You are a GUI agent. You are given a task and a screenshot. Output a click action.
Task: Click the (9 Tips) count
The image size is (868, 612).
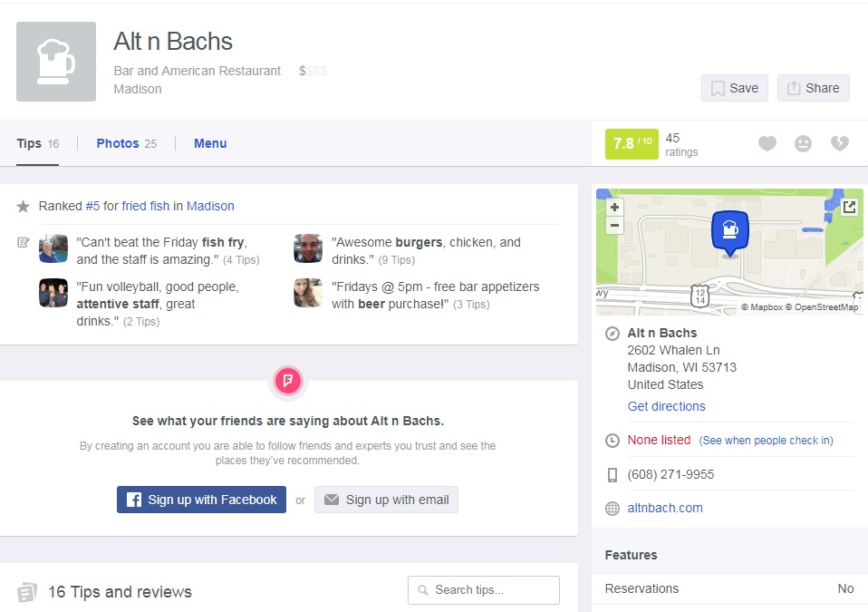click(x=396, y=259)
